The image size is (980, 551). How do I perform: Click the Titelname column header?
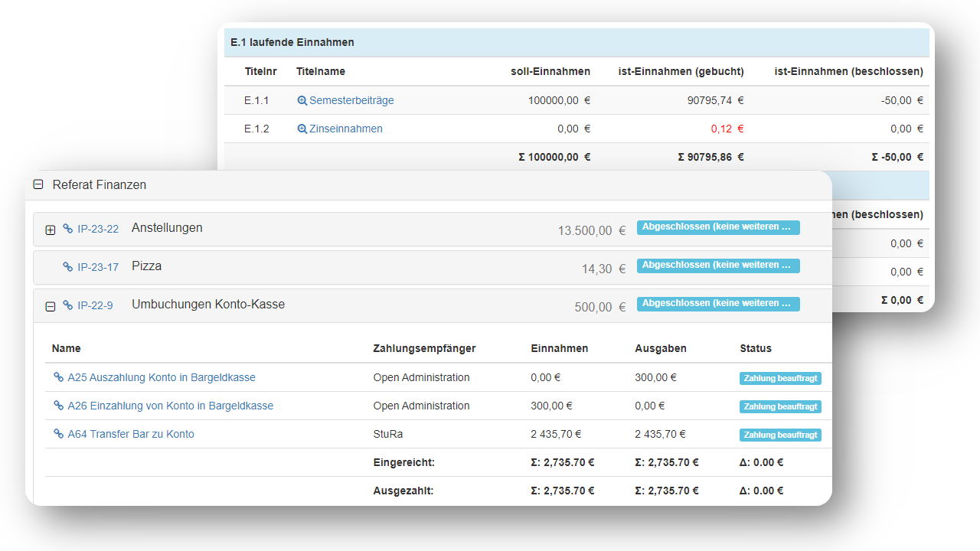click(321, 71)
